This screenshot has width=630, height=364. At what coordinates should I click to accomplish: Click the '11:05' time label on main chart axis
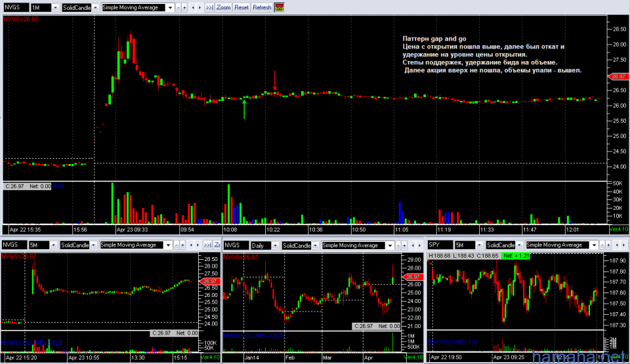402,230
